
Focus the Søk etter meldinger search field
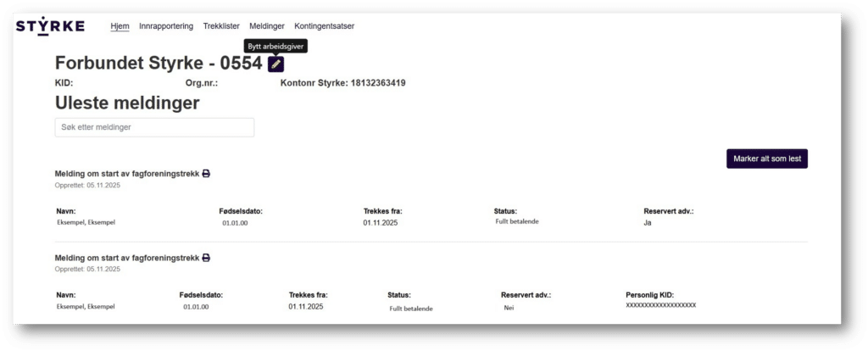click(154, 127)
